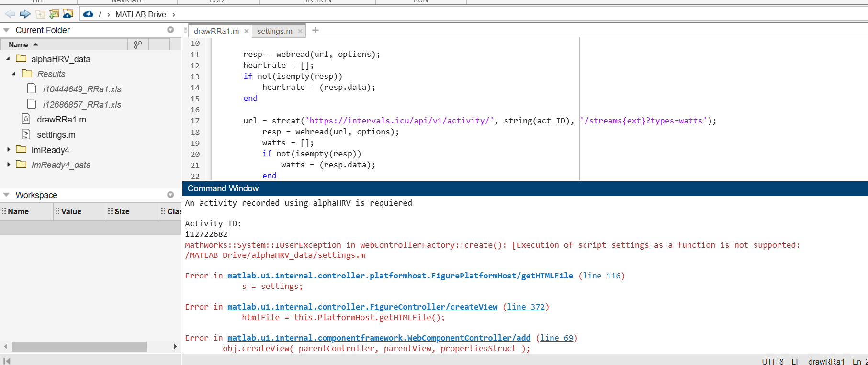Click line number 20 in editor
The image size is (868, 365).
[x=195, y=154]
